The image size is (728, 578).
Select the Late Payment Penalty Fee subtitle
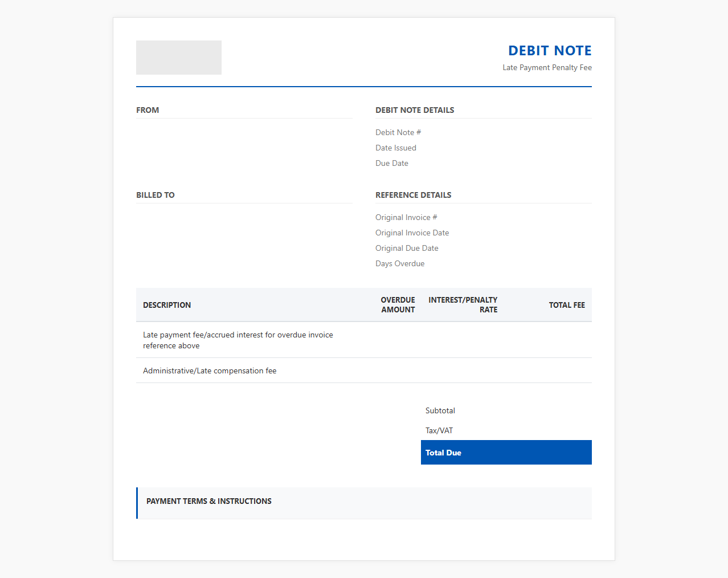(x=547, y=67)
